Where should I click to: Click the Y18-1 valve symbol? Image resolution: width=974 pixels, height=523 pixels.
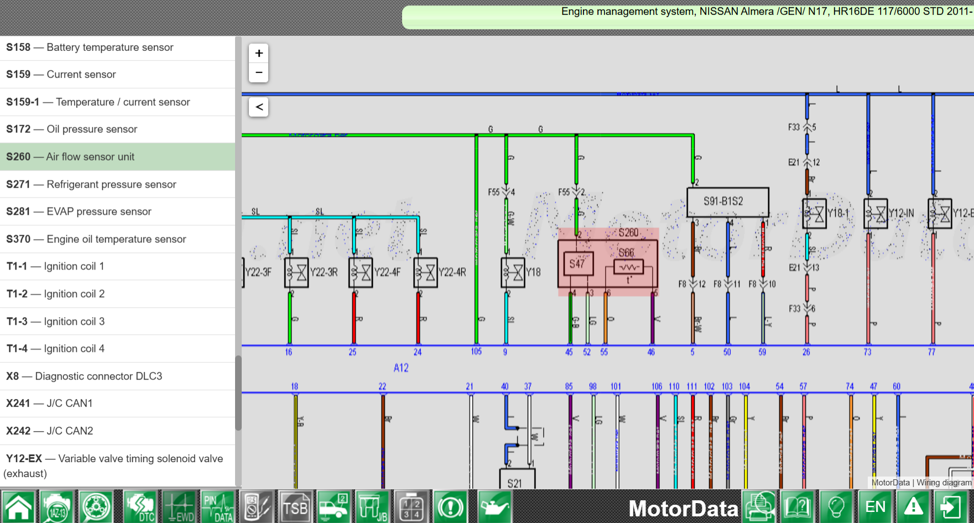click(x=814, y=214)
